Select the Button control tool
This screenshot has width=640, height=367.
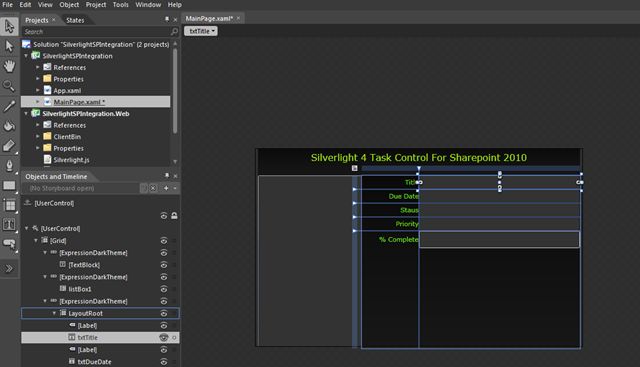tap(9, 244)
